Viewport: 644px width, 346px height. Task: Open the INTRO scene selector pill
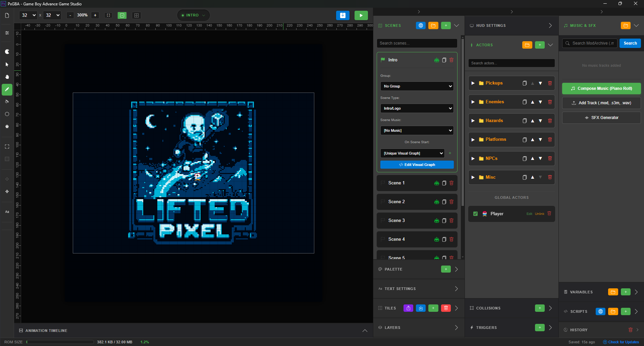194,15
